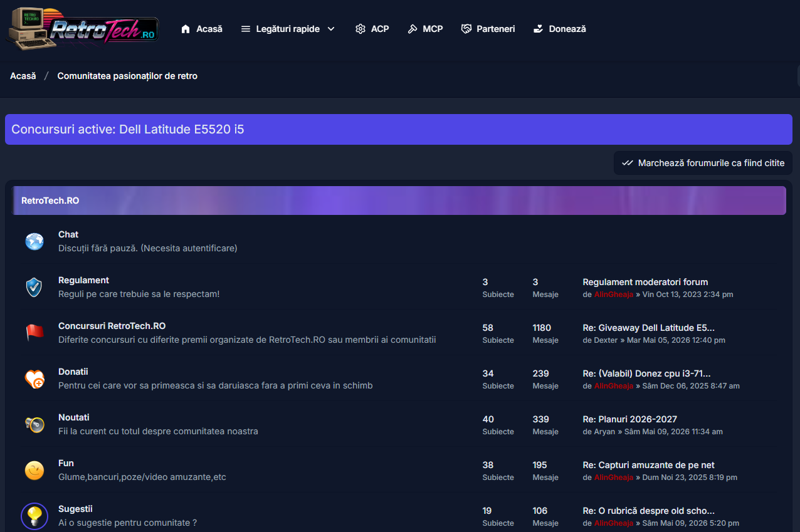Open the Chat forum
Viewport: 800px width, 532px height.
[x=68, y=234]
